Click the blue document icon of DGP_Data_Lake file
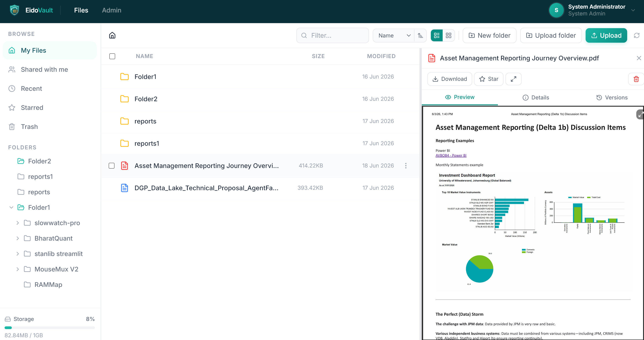Image resolution: width=644 pixels, height=340 pixels. point(125,188)
